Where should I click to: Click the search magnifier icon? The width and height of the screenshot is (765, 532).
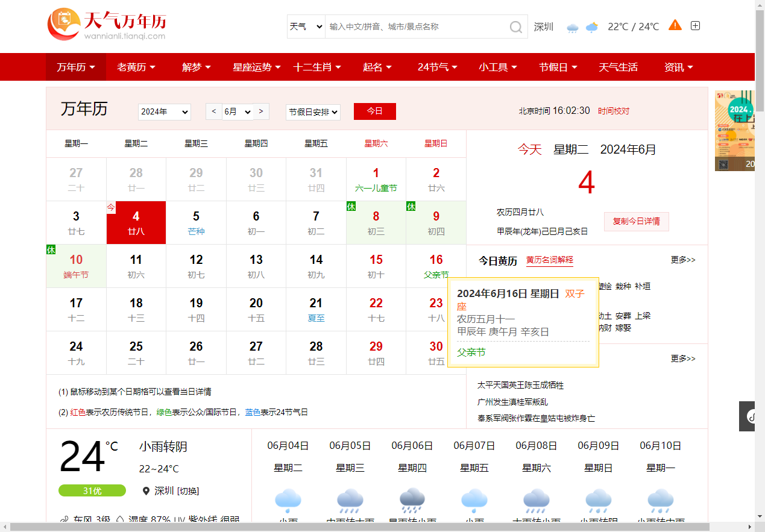(516, 27)
